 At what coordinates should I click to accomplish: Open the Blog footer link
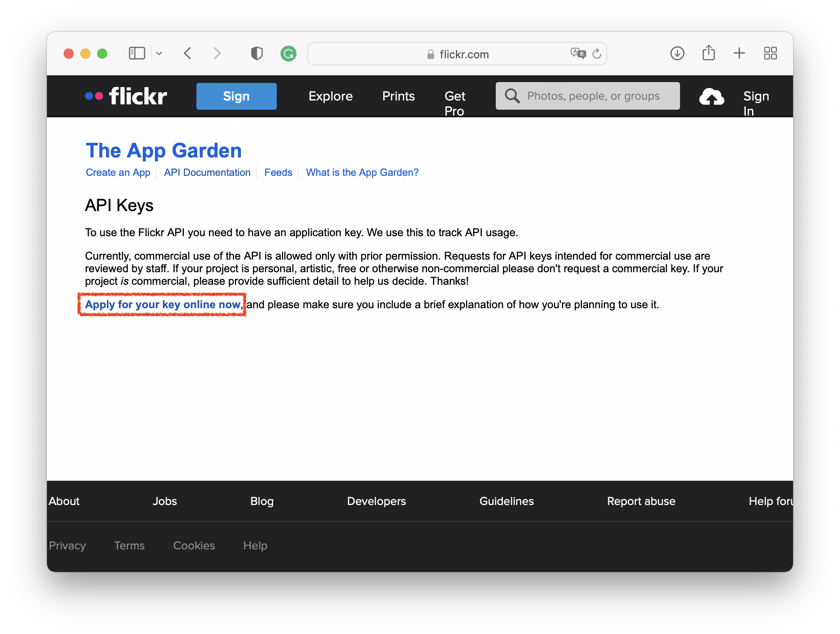(x=262, y=501)
